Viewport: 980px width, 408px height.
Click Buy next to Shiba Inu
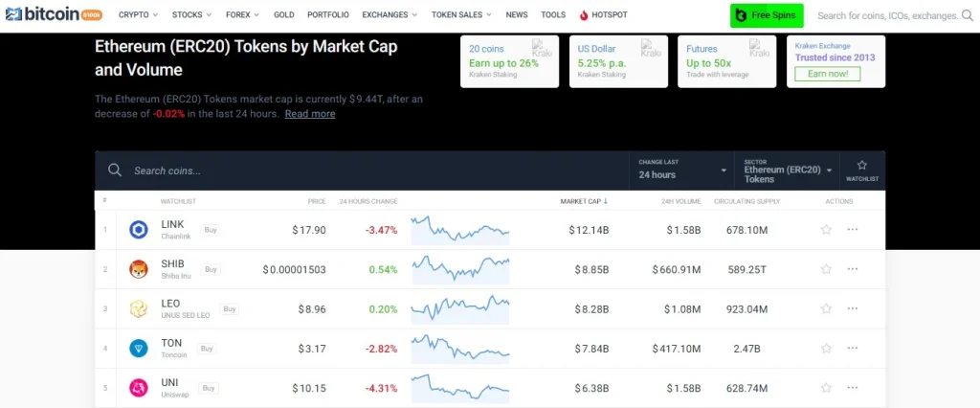[x=211, y=270]
